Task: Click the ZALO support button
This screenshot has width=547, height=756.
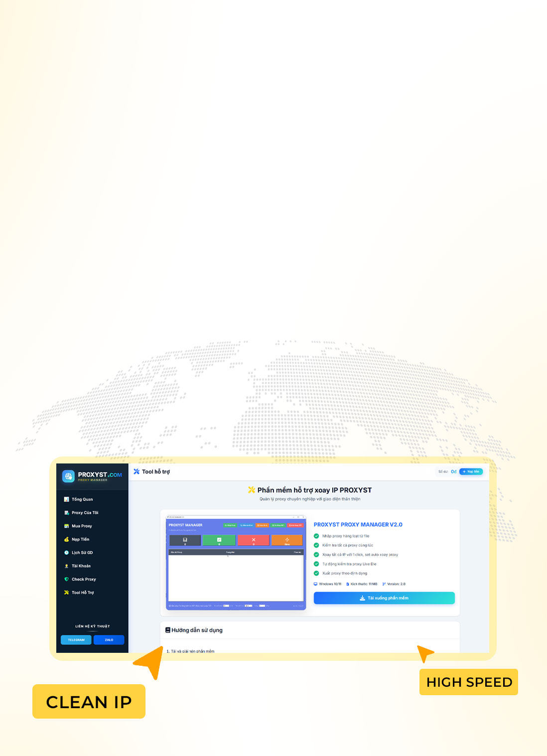Action: (x=109, y=640)
